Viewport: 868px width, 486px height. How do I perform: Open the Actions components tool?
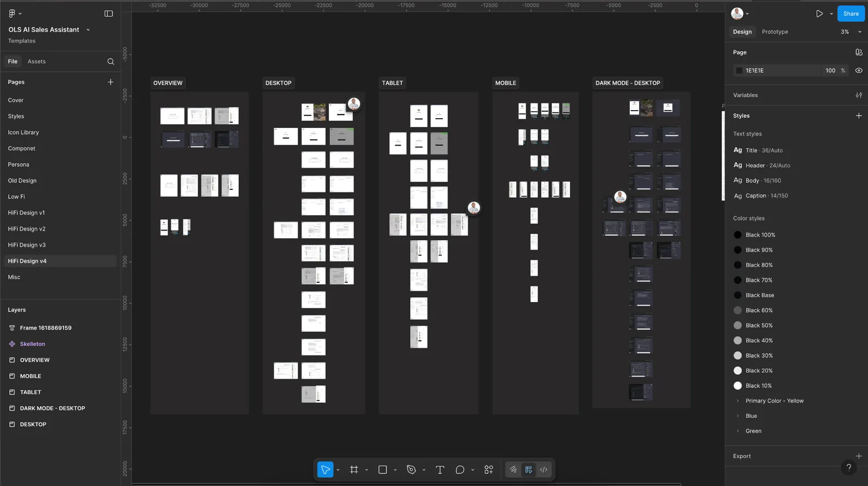point(489,470)
